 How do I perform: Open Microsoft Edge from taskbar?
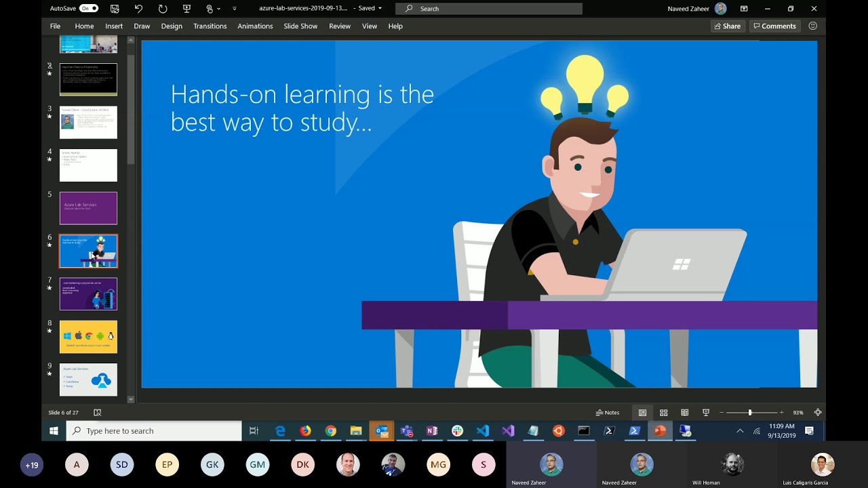pos(280,430)
